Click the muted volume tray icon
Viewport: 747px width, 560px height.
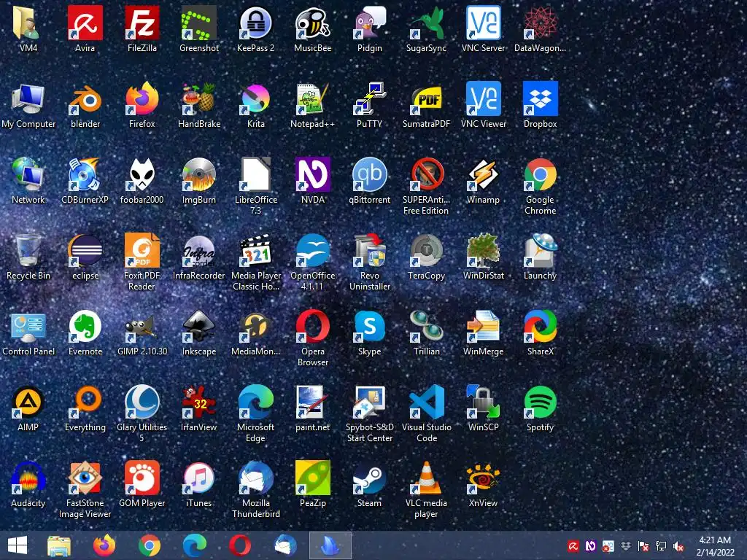pos(678,546)
